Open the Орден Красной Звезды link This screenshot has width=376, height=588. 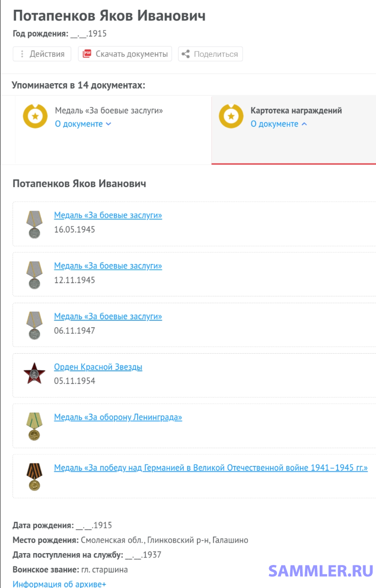click(x=98, y=367)
